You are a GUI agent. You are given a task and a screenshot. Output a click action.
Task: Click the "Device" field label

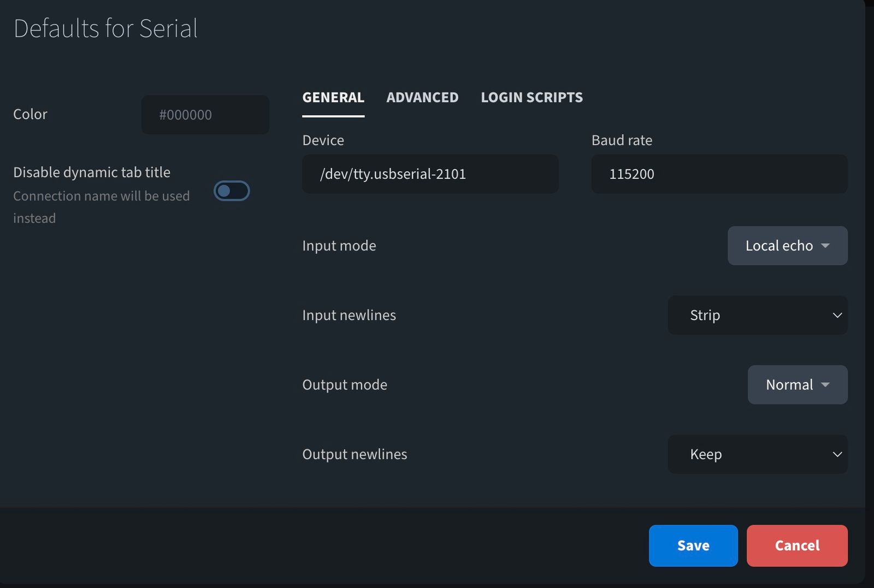(x=323, y=140)
